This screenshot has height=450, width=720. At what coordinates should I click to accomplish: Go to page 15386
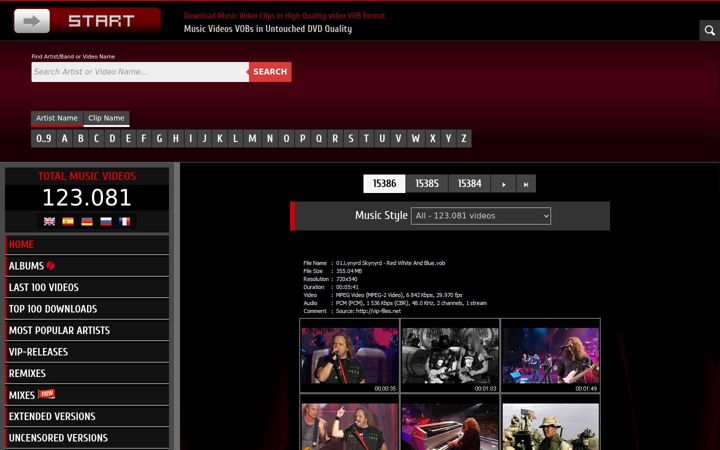(x=384, y=184)
